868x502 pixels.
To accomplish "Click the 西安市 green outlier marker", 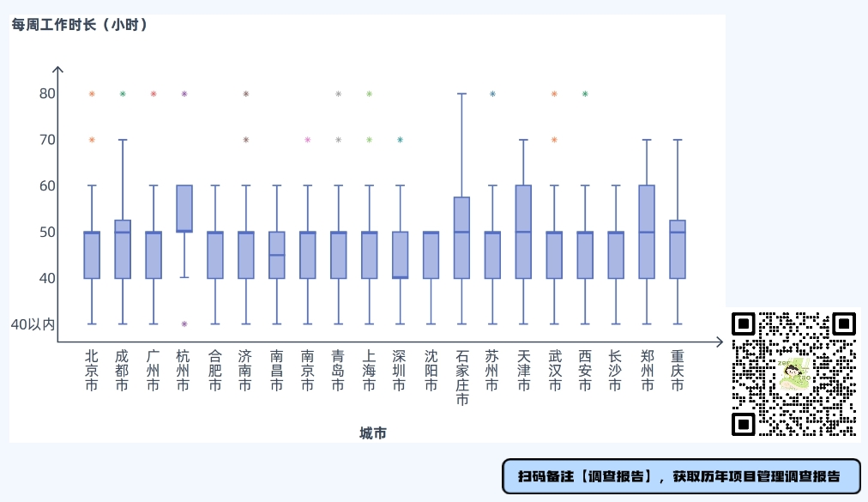I will point(585,94).
